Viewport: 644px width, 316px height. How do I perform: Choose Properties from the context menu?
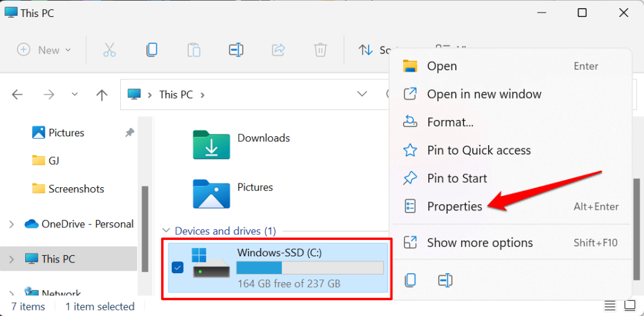click(x=455, y=207)
